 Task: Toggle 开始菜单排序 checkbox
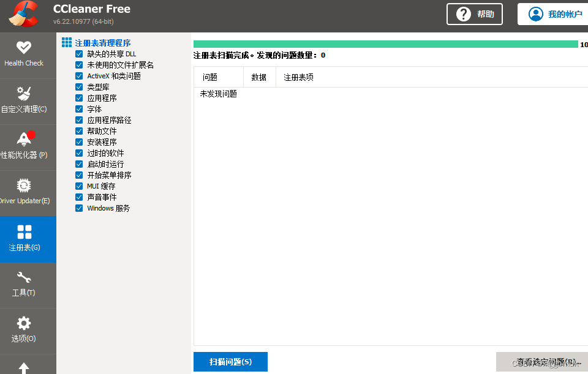[79, 175]
